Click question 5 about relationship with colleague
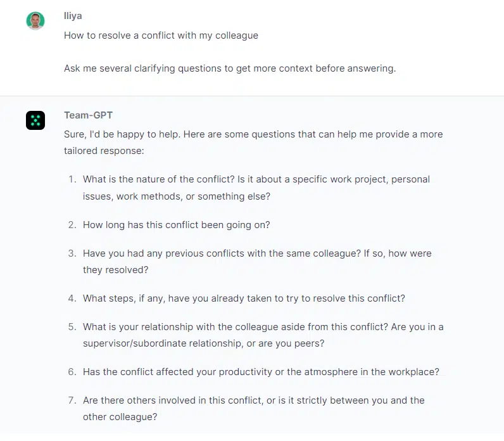Viewport: 504px width, 441px height. click(x=263, y=335)
